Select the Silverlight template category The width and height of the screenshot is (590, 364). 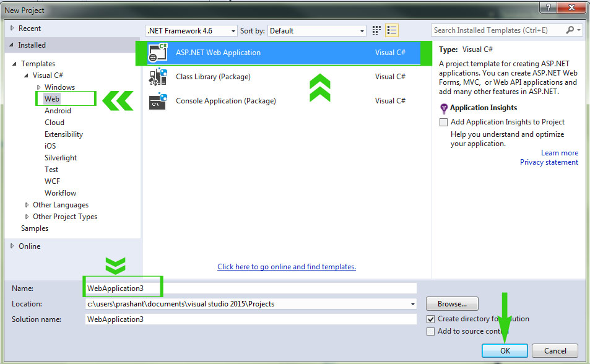click(61, 158)
